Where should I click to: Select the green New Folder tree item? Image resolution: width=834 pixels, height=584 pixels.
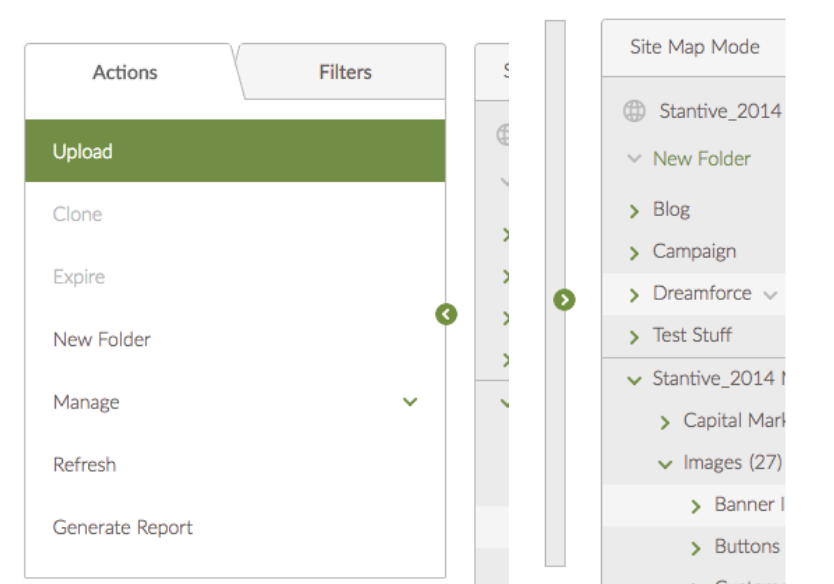pyautogui.click(x=701, y=158)
